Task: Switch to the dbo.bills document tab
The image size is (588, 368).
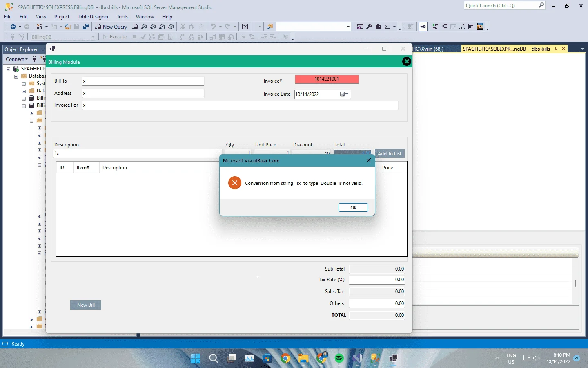Action: pyautogui.click(x=506, y=49)
